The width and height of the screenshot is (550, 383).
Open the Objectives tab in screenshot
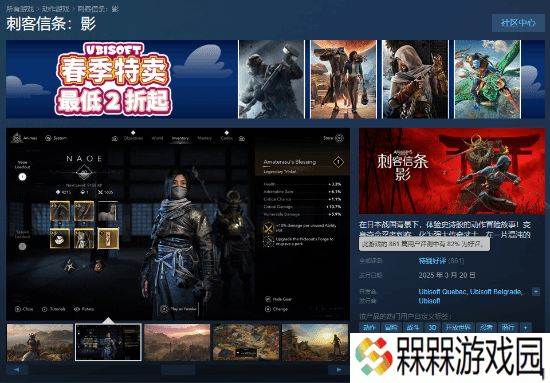coord(133,138)
